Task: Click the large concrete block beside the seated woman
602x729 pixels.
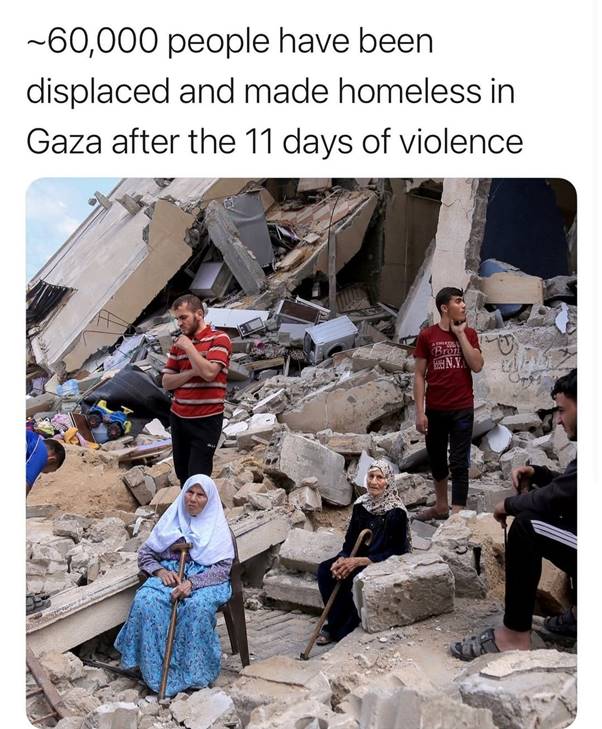Action: [403, 590]
